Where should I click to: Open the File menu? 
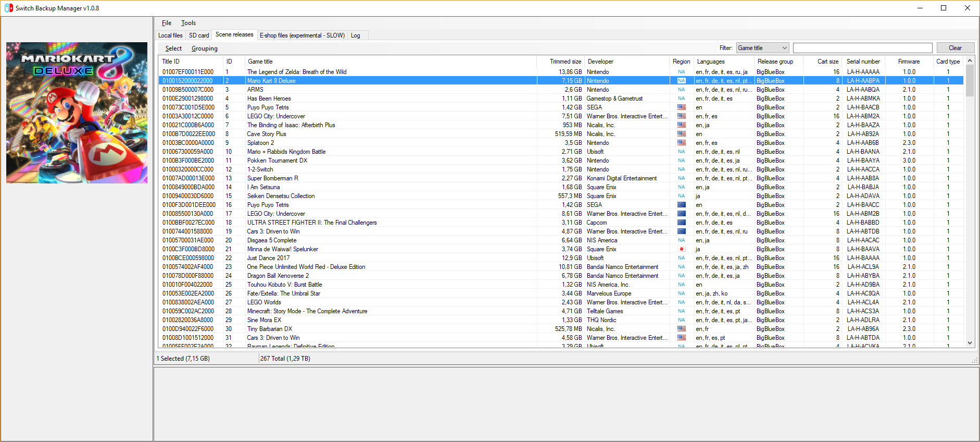point(167,23)
